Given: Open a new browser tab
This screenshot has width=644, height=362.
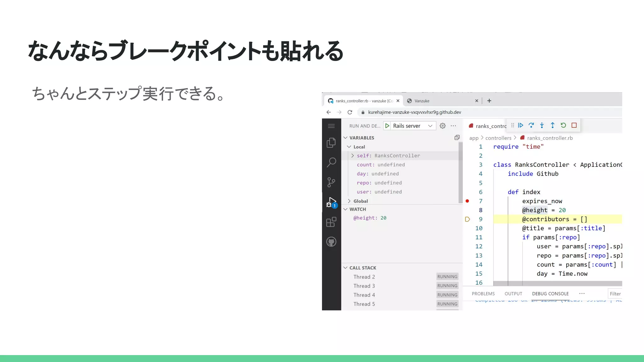Looking at the screenshot, I should [489, 101].
